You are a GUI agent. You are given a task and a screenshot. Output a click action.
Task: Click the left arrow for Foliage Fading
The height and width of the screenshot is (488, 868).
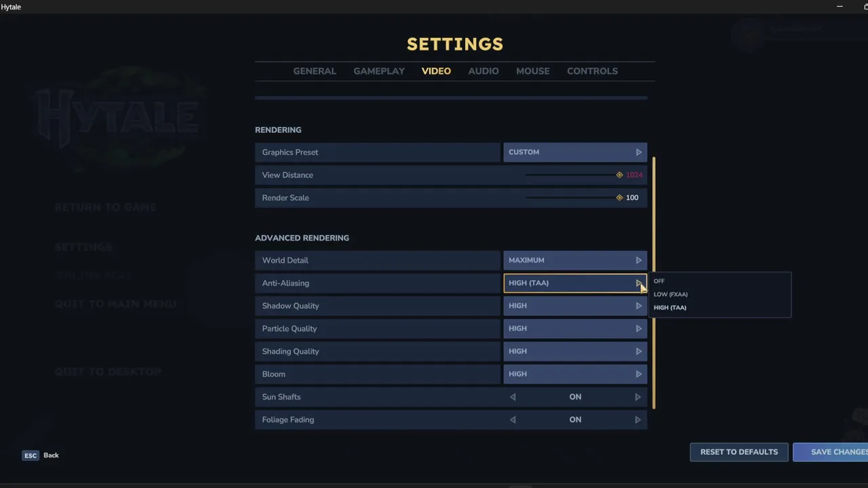[x=513, y=420]
